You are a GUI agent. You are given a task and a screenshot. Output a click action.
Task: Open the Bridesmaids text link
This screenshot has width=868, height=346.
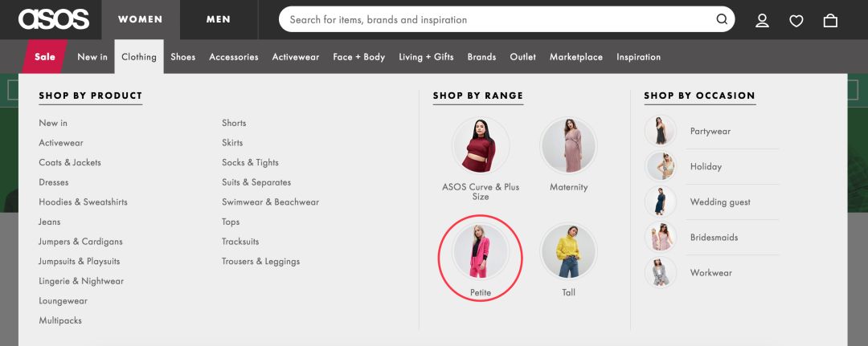tap(714, 237)
